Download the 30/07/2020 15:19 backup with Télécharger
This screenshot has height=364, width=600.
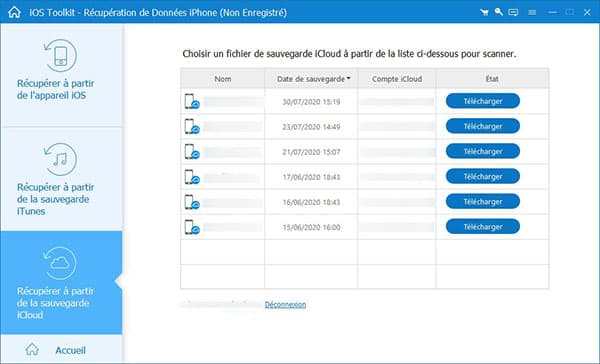pos(483,101)
